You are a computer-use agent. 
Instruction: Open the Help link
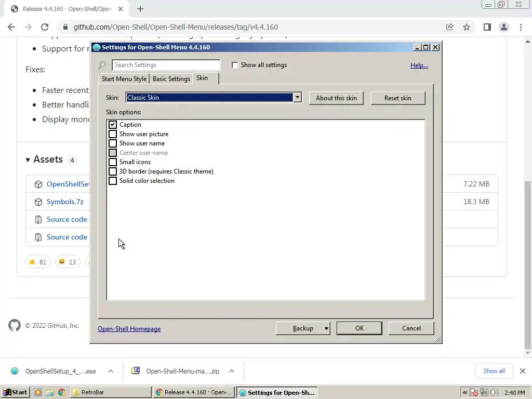click(419, 65)
